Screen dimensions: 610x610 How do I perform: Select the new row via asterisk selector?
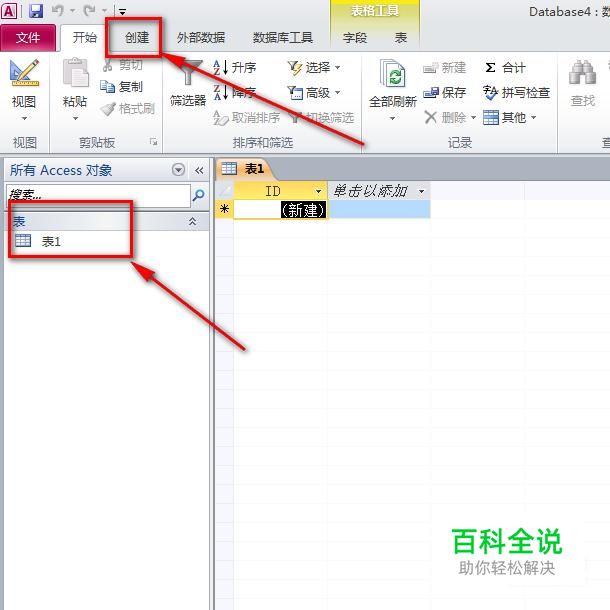224,209
